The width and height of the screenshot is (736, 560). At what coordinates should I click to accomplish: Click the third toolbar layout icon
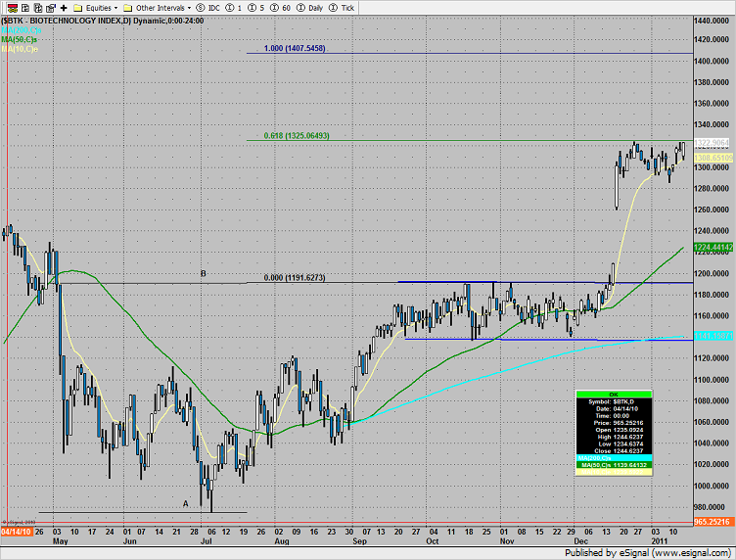tap(38, 8)
